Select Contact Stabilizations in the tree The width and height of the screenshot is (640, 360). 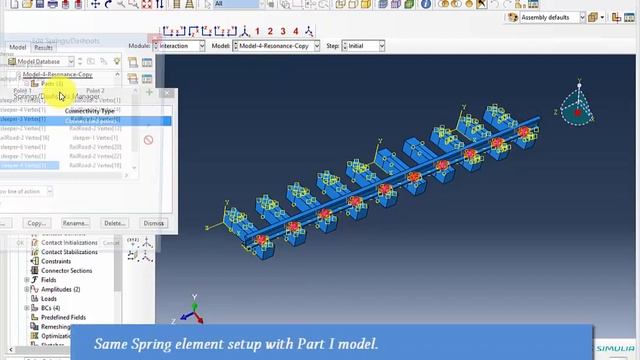69,252
